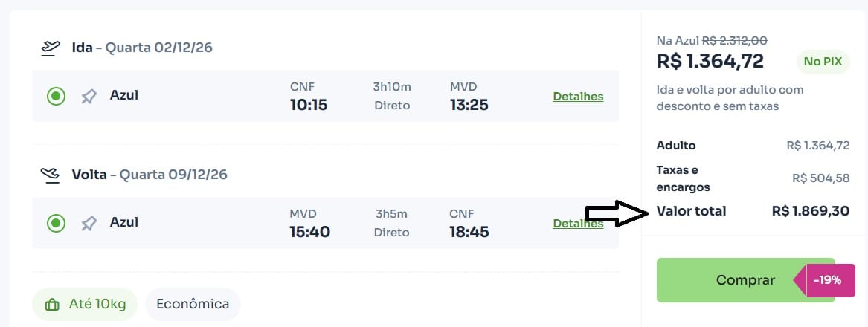Image resolution: width=868 pixels, height=327 pixels.
Task: Click the Valor total amount R$ 1.869,30
Action: click(x=810, y=211)
